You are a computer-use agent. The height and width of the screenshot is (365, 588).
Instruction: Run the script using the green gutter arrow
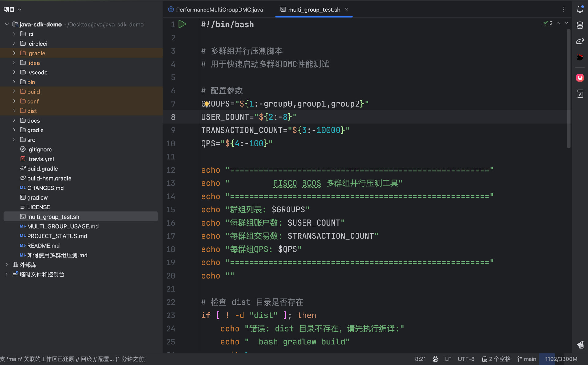coord(182,24)
